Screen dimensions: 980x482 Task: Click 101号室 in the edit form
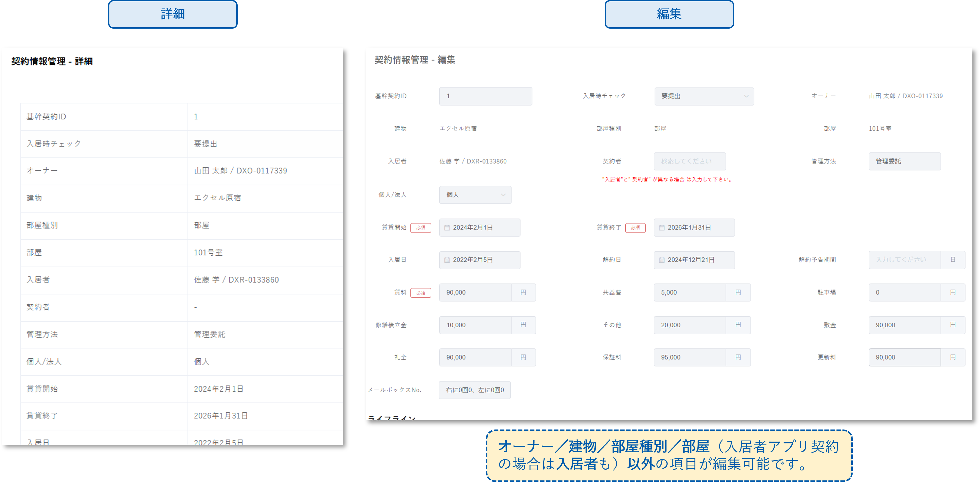coord(880,129)
